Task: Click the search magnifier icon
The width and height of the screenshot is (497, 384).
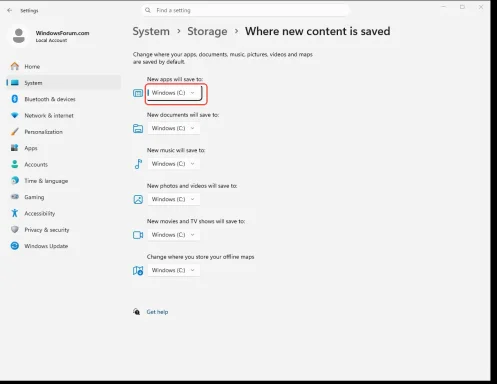Action: [x=148, y=10]
